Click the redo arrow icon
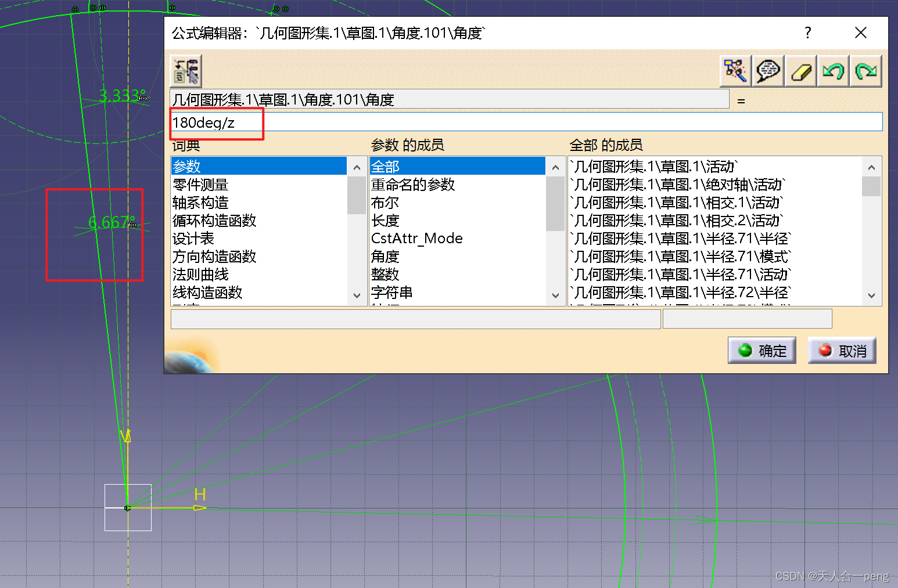The image size is (898, 588). point(865,71)
